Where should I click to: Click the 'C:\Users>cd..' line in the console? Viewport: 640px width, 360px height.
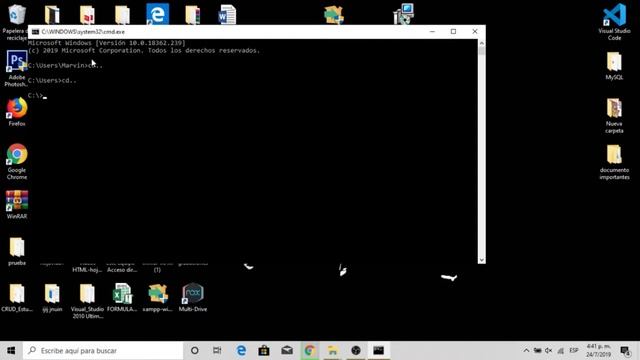coord(52,80)
